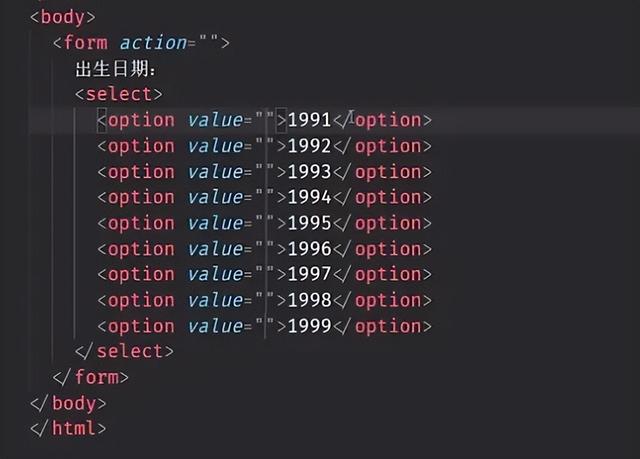Click the year 1995 text
Image resolution: width=640 pixels, height=459 pixels.
[x=309, y=223]
